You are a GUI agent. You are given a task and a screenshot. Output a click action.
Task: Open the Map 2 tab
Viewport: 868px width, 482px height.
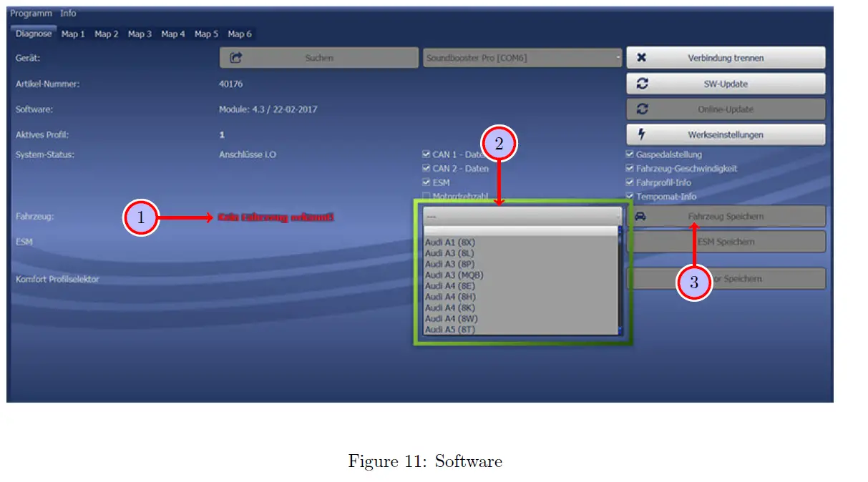point(107,34)
